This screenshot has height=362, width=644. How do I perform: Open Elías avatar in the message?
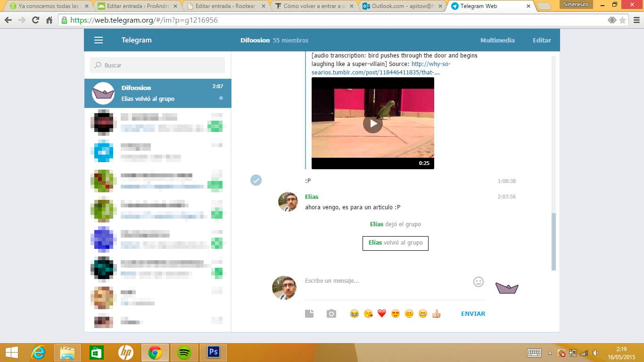pos(288,202)
